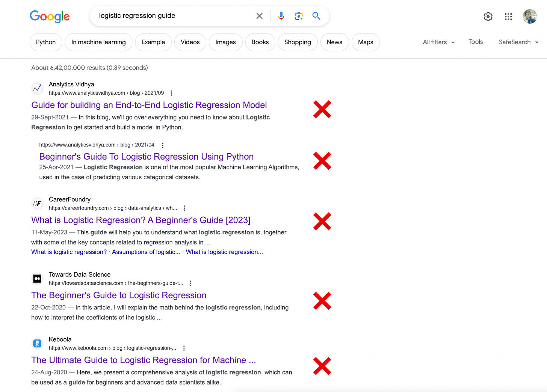
Task: Select the Videos filter tab
Action: click(190, 42)
